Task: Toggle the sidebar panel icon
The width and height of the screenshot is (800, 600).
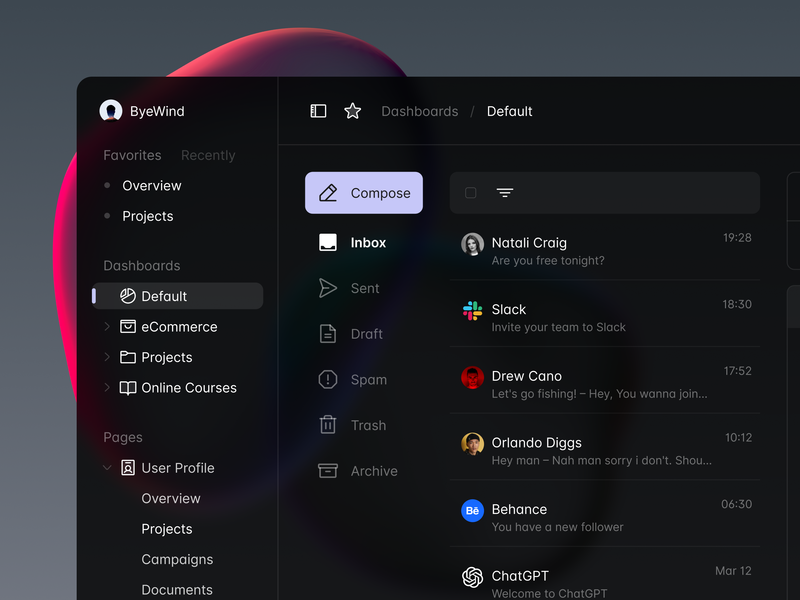Action: point(318,111)
